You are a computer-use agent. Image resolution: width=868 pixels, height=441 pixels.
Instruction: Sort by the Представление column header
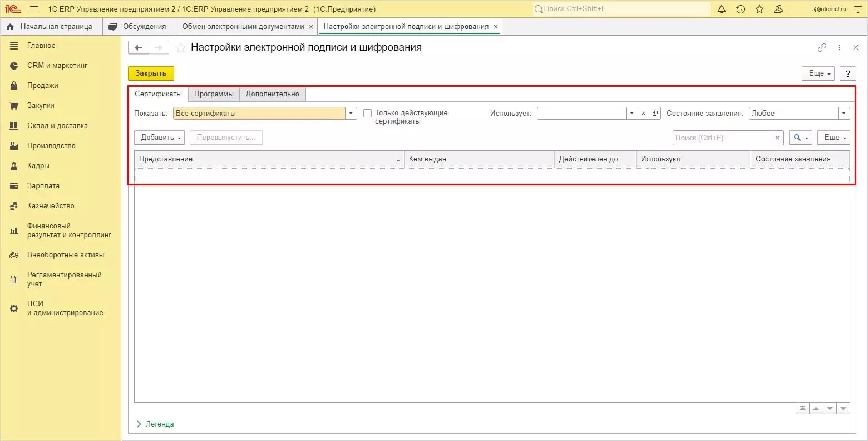coord(269,159)
